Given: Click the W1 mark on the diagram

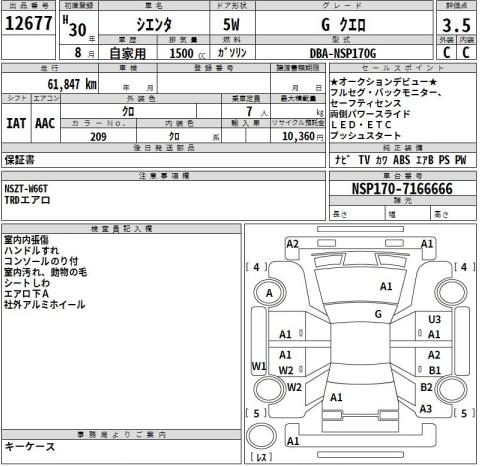Looking at the screenshot, I should click(259, 366).
